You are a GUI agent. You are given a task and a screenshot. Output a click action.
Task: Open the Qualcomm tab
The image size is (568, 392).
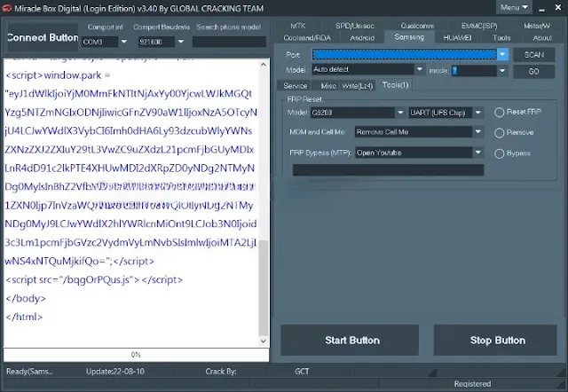417,26
